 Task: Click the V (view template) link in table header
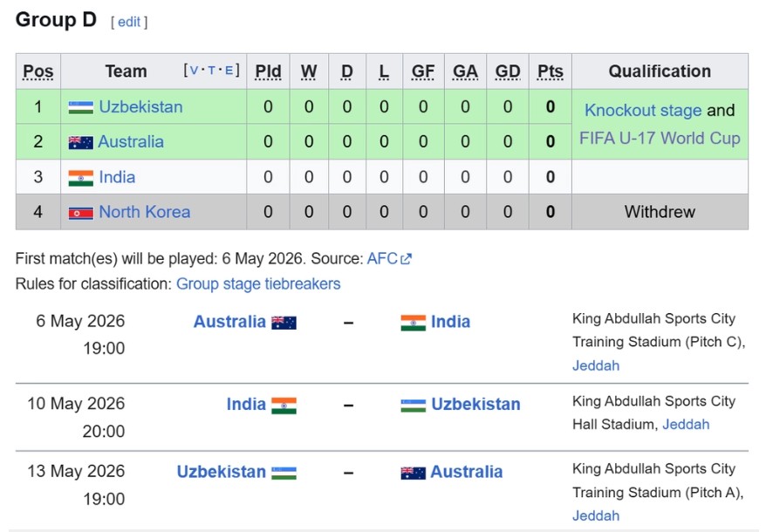194,71
